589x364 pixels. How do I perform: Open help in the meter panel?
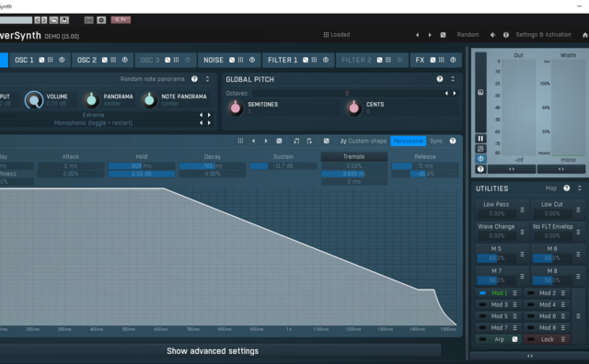pyautogui.click(x=480, y=169)
